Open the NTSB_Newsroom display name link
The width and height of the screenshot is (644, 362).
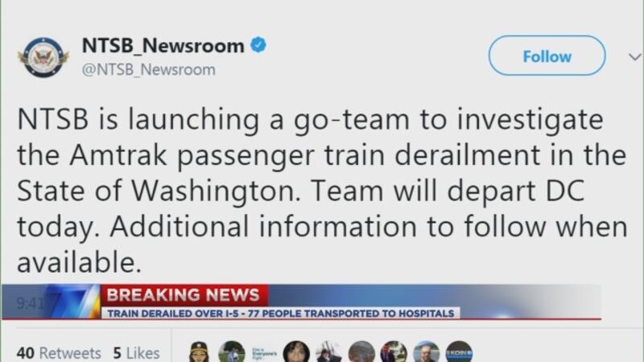point(163,45)
